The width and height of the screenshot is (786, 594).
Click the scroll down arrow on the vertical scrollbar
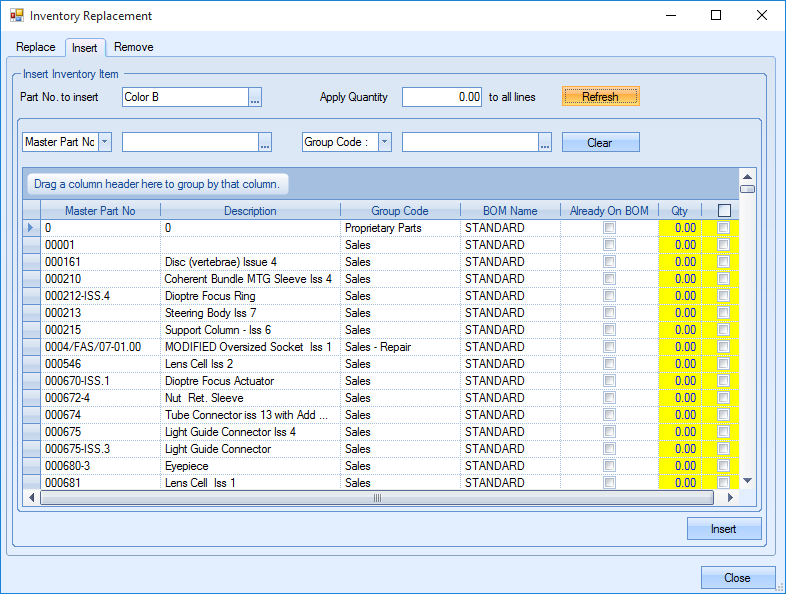[747, 481]
